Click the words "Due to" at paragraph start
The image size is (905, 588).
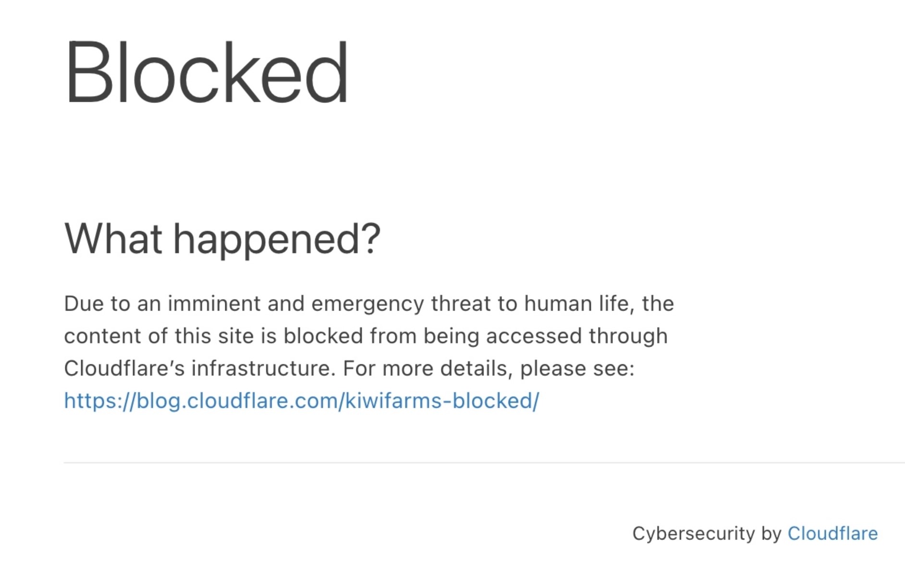click(x=97, y=303)
